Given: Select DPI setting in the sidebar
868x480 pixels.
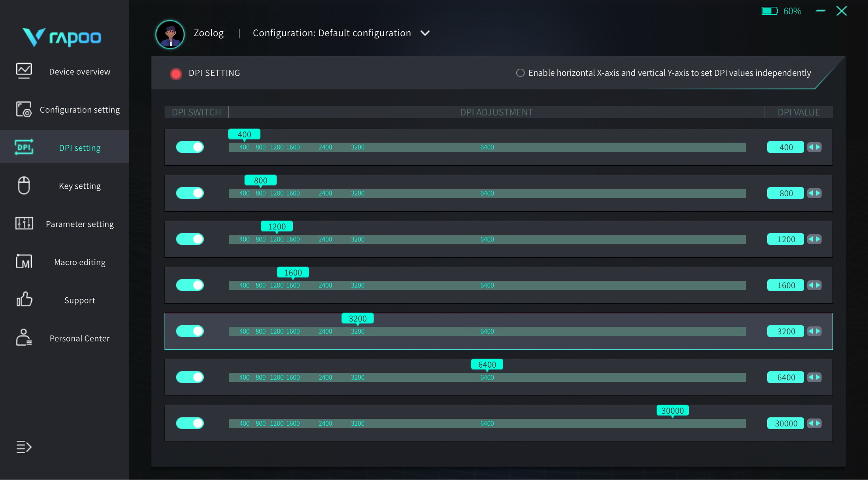Looking at the screenshot, I should tap(80, 148).
